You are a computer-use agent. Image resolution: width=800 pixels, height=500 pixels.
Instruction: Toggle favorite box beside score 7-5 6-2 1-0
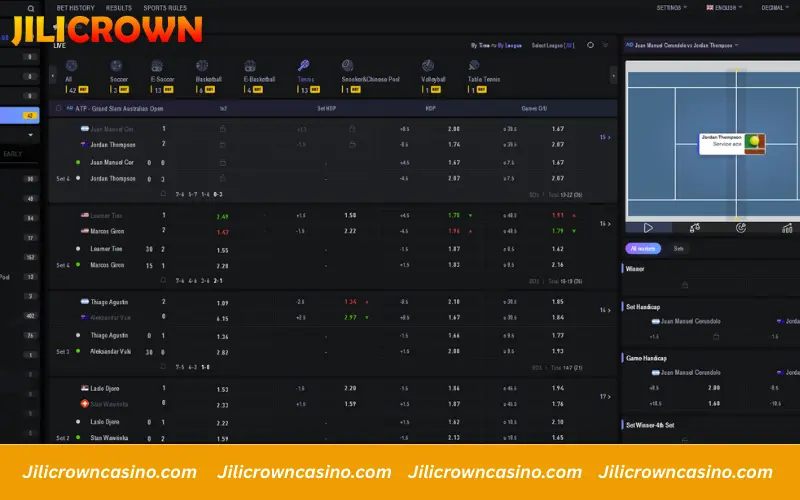(163, 366)
